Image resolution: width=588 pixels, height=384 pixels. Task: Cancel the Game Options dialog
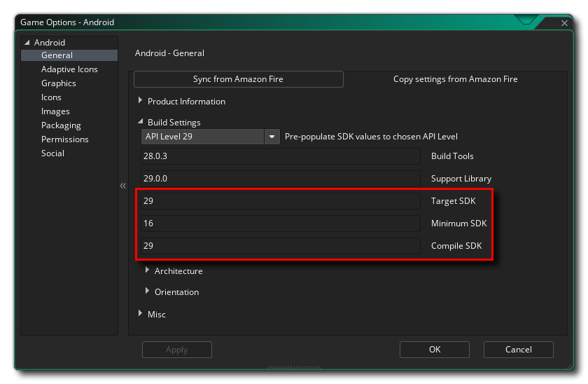click(x=518, y=349)
